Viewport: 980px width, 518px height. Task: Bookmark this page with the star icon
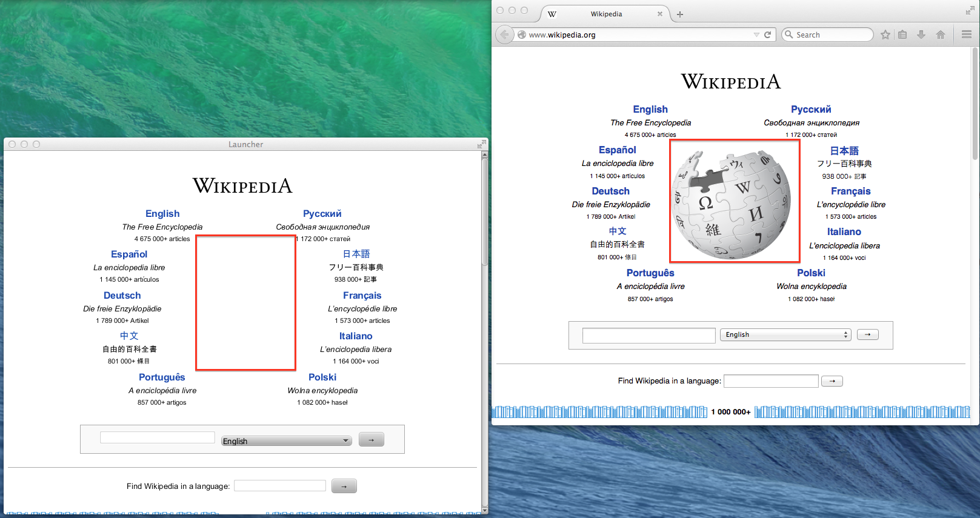[x=885, y=35]
